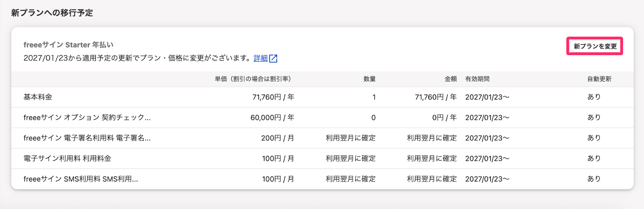
Task: Click the external link icon beside 詳細
Action: pyautogui.click(x=273, y=58)
